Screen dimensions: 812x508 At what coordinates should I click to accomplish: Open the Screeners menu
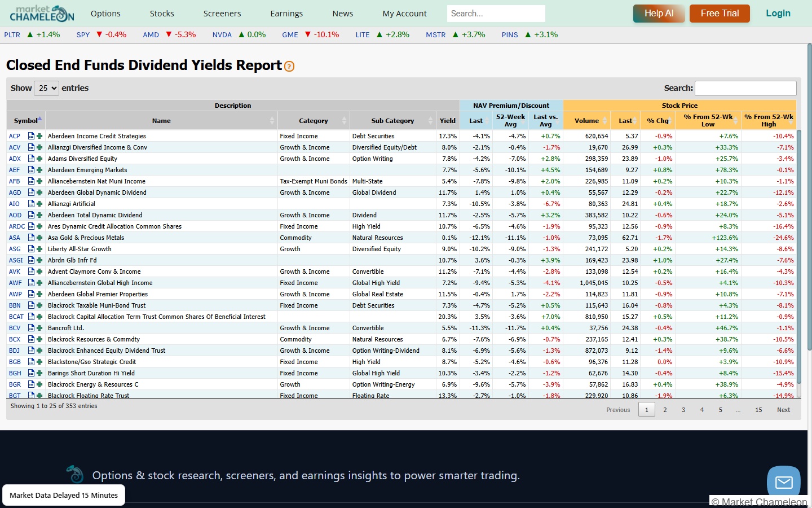[x=222, y=14]
